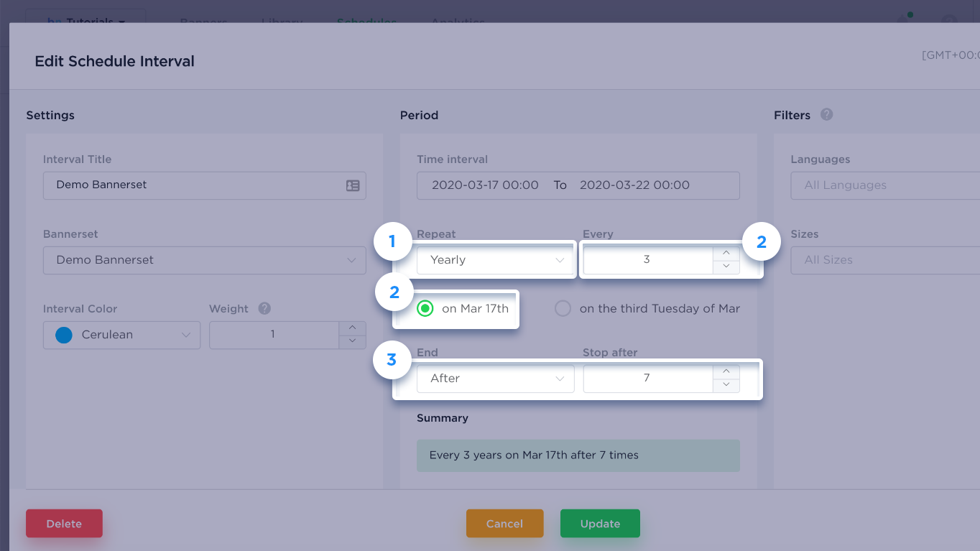Select the 'on Mar 17th' radio option
The height and width of the screenshot is (551, 980).
[x=425, y=309]
